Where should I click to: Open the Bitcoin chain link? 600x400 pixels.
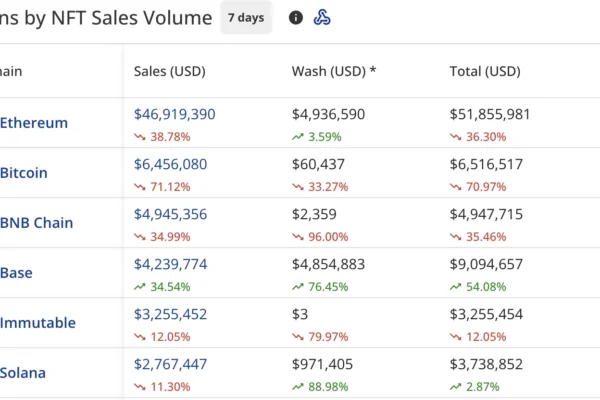tap(24, 173)
